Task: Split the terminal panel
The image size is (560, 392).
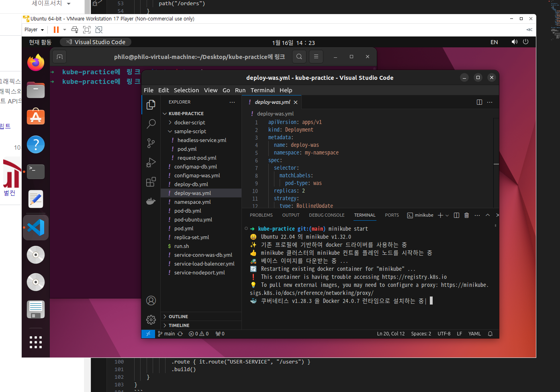Action: (x=456, y=215)
